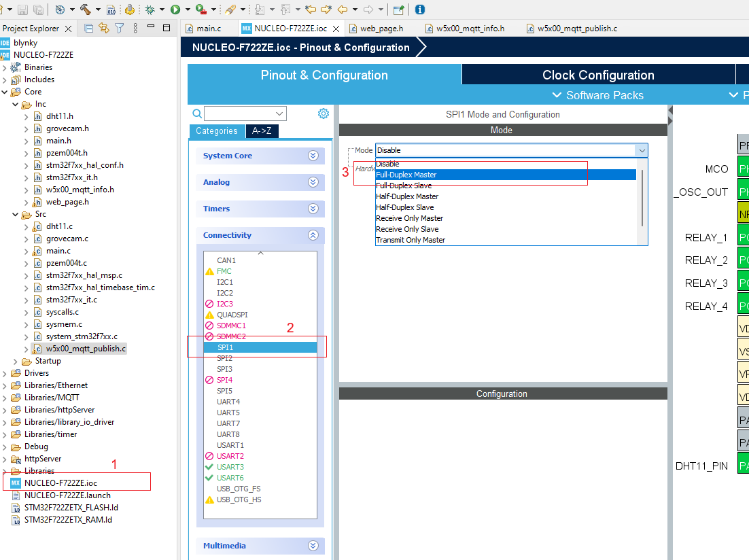Click the search magnifier icon in Pinout panel
Screen dimensions: 749x560
point(197,113)
